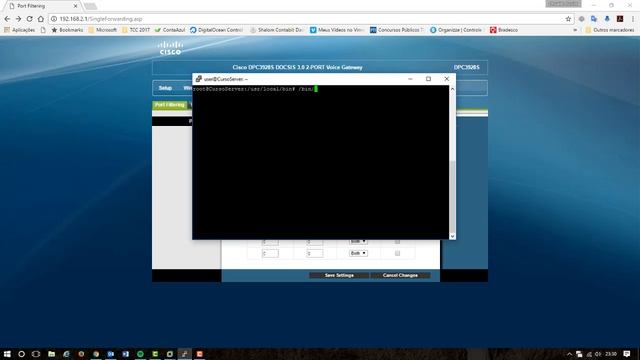
Task: Open the Organizze bookmark
Action: (456, 30)
